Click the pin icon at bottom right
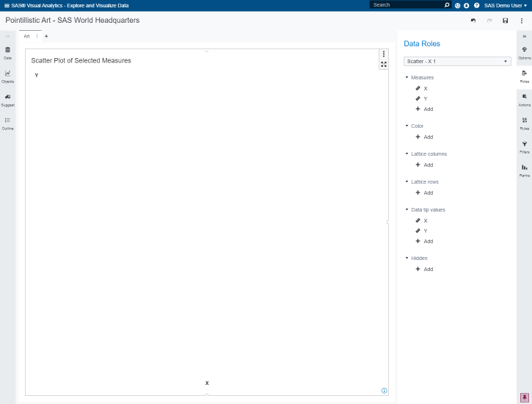Screen dimensions: 532x404 524,397
